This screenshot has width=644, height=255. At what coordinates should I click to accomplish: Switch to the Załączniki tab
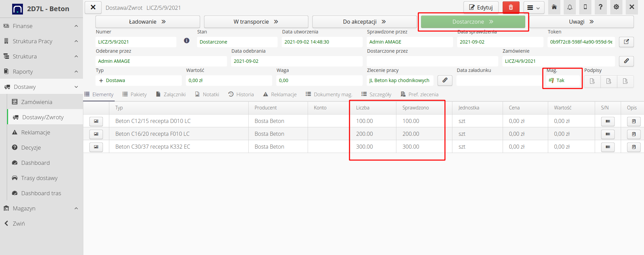point(171,95)
